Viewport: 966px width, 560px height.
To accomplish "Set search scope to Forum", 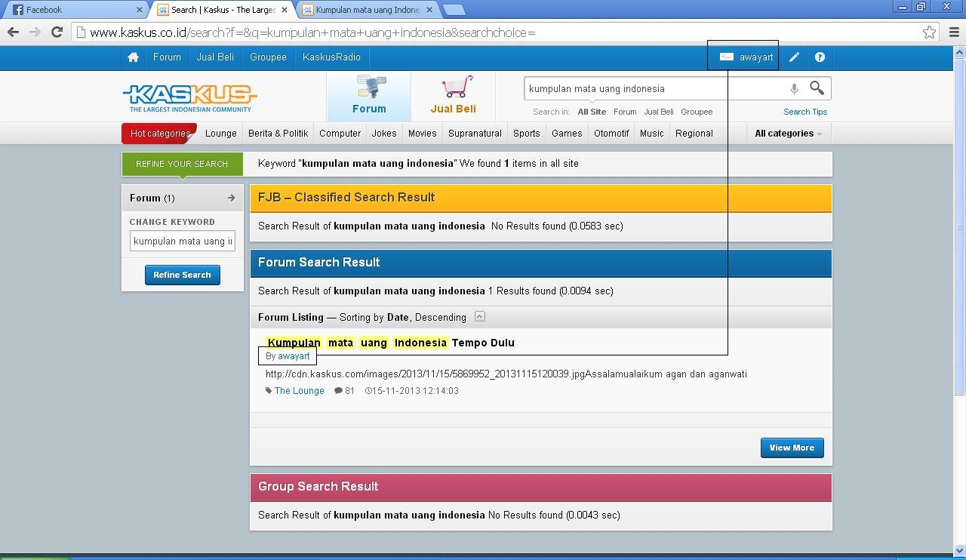I will pos(625,112).
